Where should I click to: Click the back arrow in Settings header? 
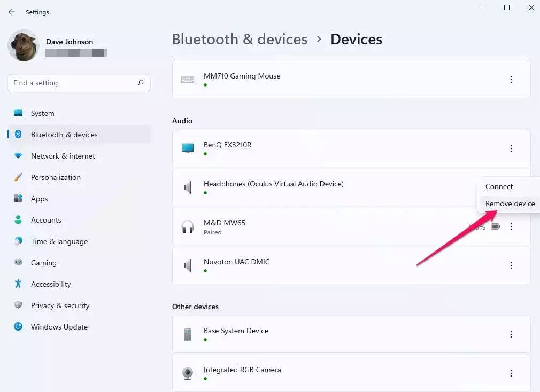[x=12, y=12]
